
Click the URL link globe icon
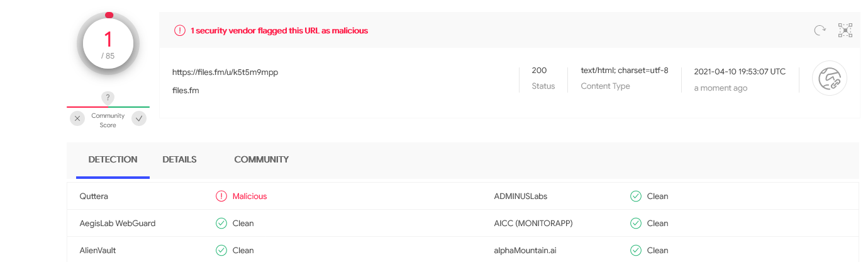[830, 78]
